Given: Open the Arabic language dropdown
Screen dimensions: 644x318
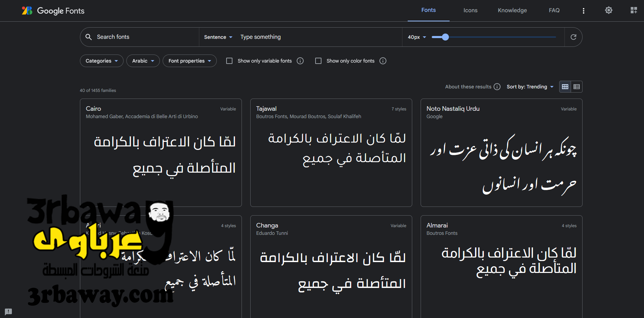Looking at the screenshot, I should (x=143, y=61).
